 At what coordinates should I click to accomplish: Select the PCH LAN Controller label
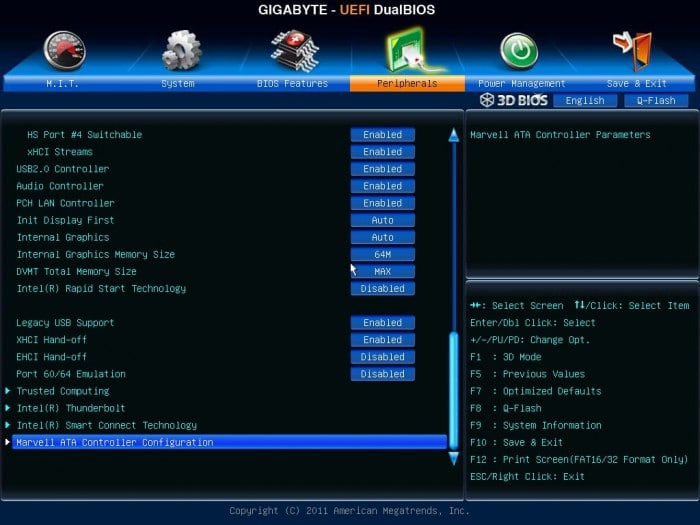tap(65, 203)
